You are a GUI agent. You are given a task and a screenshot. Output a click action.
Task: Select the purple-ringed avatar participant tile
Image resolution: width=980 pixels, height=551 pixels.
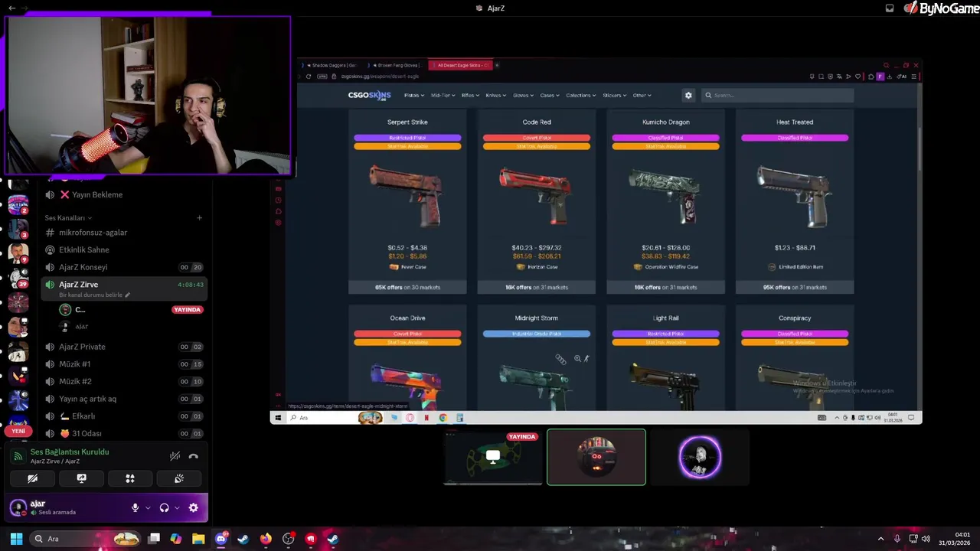click(x=700, y=457)
